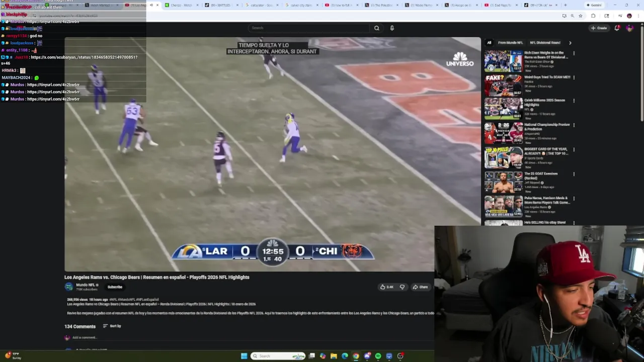Open Weird Guys Tried To SCAM ME thumbnail
Screen dimensions: 644x362
click(x=503, y=85)
